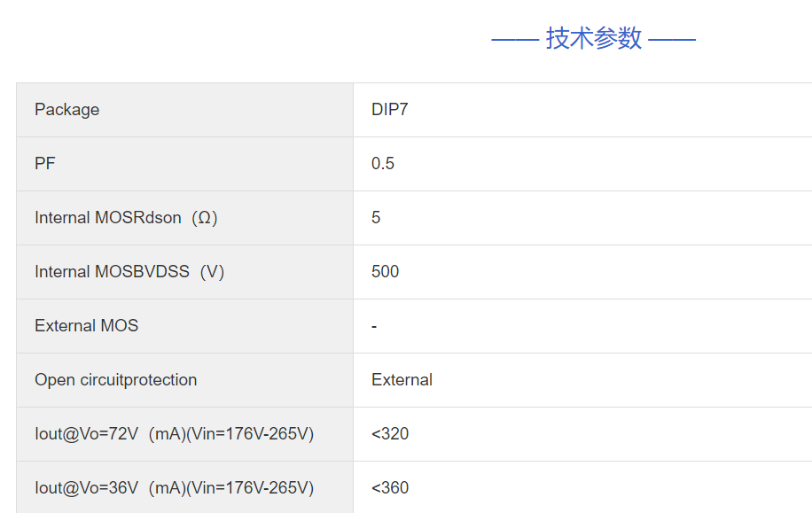This screenshot has height=513, width=812.
Task: Click the 技术参数 section heading
Action: [x=593, y=38]
